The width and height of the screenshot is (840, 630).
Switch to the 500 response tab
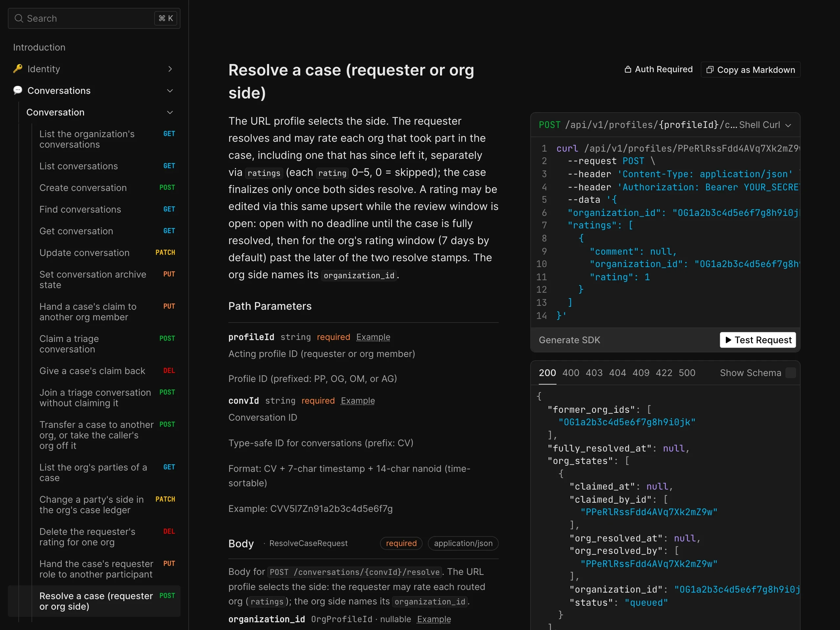point(687,373)
